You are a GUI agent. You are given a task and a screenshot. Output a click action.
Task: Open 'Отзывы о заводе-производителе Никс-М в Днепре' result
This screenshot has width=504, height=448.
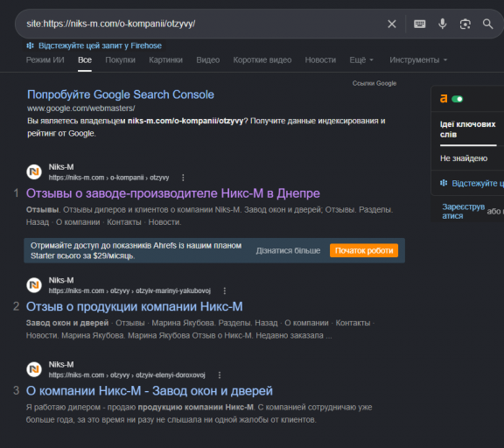[173, 193]
